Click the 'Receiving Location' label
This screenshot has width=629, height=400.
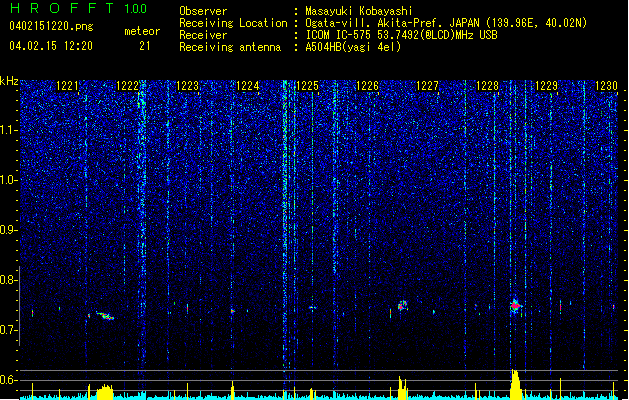[233, 23]
